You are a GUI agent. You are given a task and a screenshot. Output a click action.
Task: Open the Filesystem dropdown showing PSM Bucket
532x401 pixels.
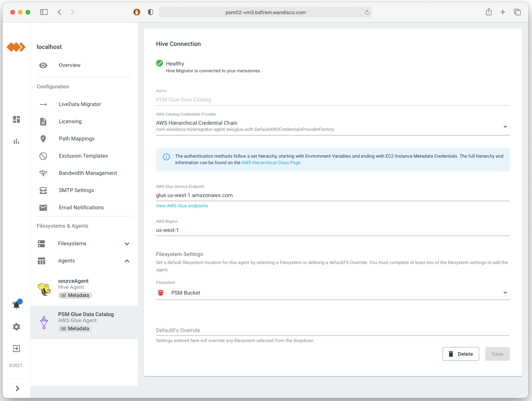(x=333, y=293)
